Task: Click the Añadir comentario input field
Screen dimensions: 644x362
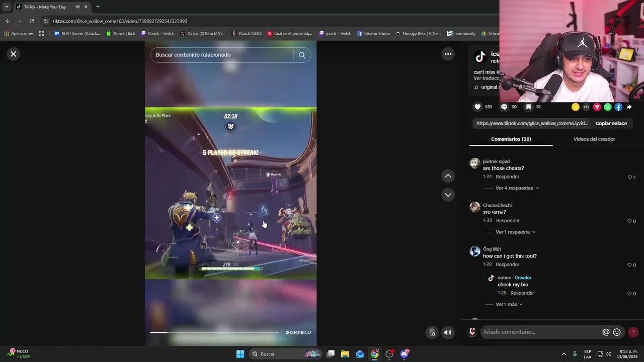Action: pyautogui.click(x=541, y=332)
